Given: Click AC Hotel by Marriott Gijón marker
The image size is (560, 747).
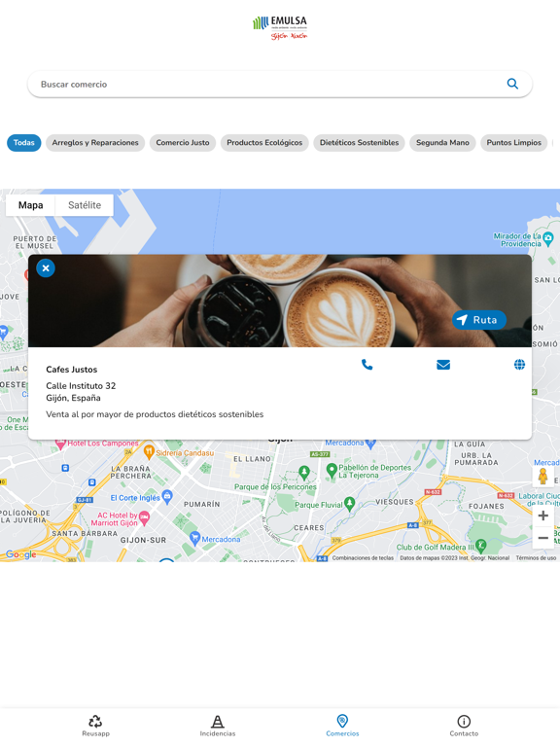Looking at the screenshot, I should (x=144, y=517).
